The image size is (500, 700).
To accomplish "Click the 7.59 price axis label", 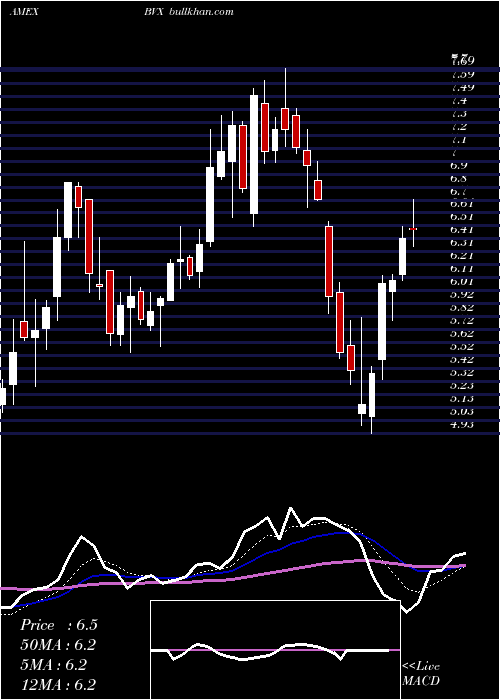I will pyautogui.click(x=463, y=74).
